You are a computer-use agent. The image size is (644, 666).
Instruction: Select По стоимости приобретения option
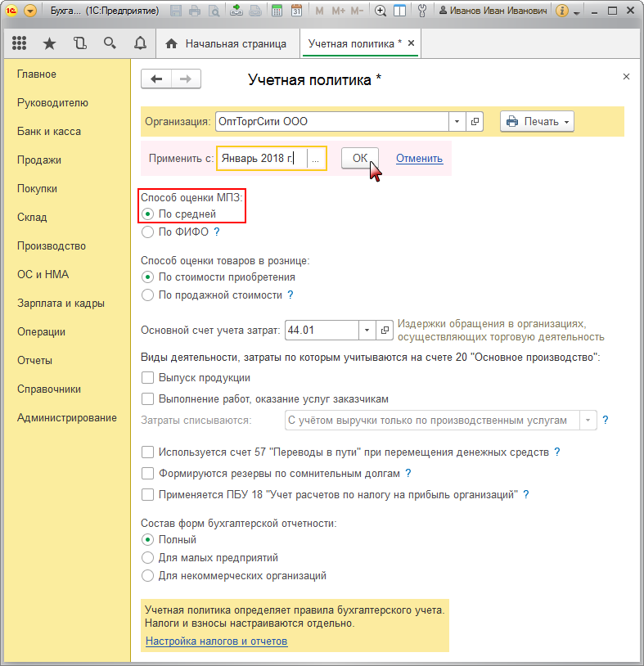coord(147,277)
